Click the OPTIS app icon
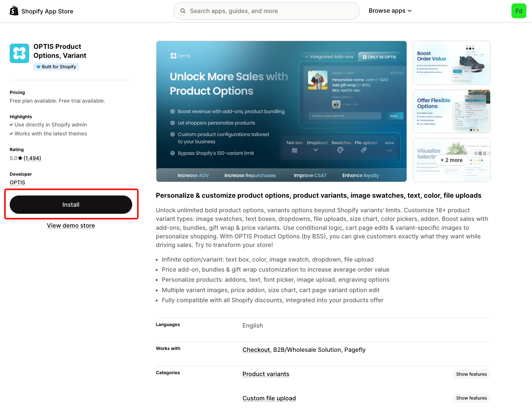The width and height of the screenshot is (532, 416). click(19, 53)
